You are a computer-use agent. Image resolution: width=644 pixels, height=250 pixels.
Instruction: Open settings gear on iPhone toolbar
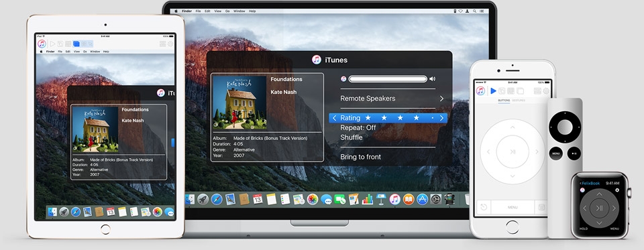coord(546,90)
